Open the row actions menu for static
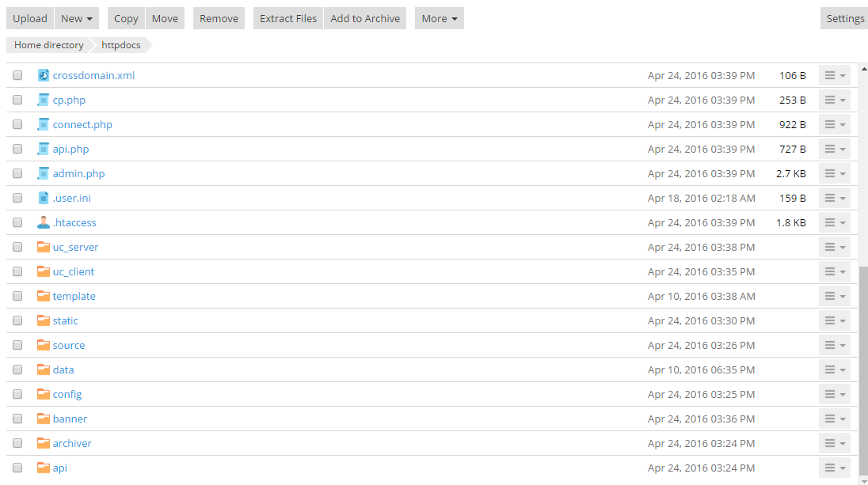This screenshot has height=485, width=868. click(x=834, y=321)
